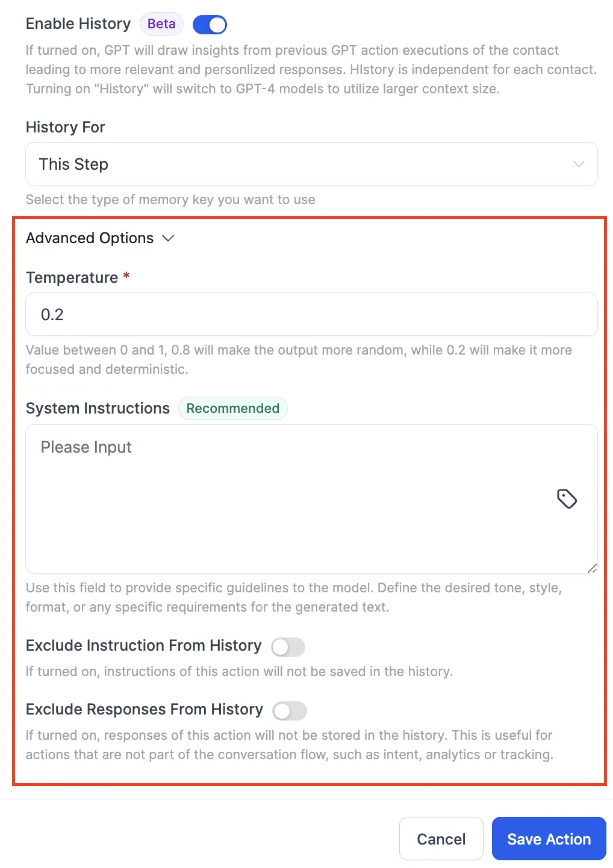Click the chevron arrow in This Step field

click(579, 164)
